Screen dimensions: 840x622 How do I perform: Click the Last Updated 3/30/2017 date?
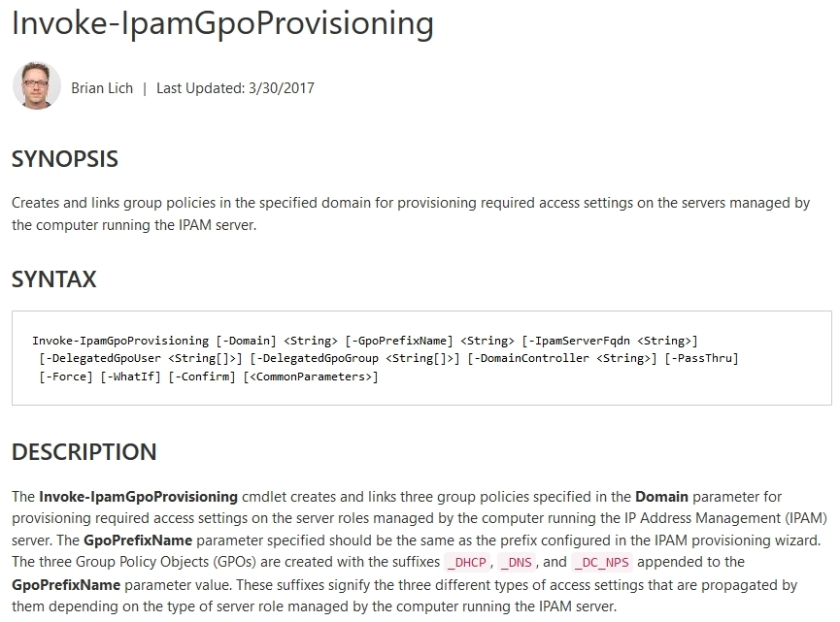click(x=235, y=87)
